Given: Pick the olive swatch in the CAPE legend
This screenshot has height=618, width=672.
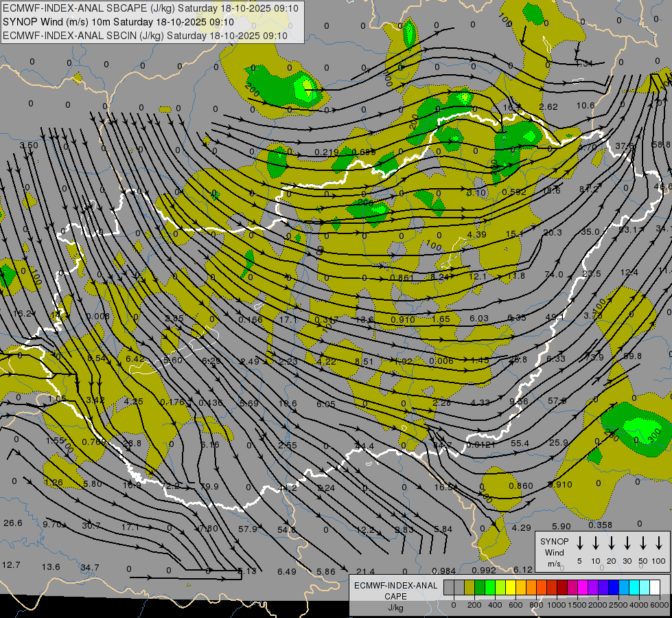Looking at the screenshot, I should coord(470,588).
